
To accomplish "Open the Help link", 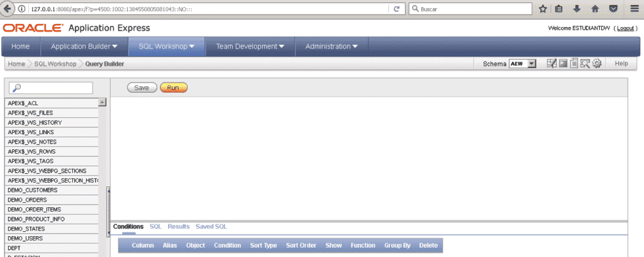I will pos(621,64).
